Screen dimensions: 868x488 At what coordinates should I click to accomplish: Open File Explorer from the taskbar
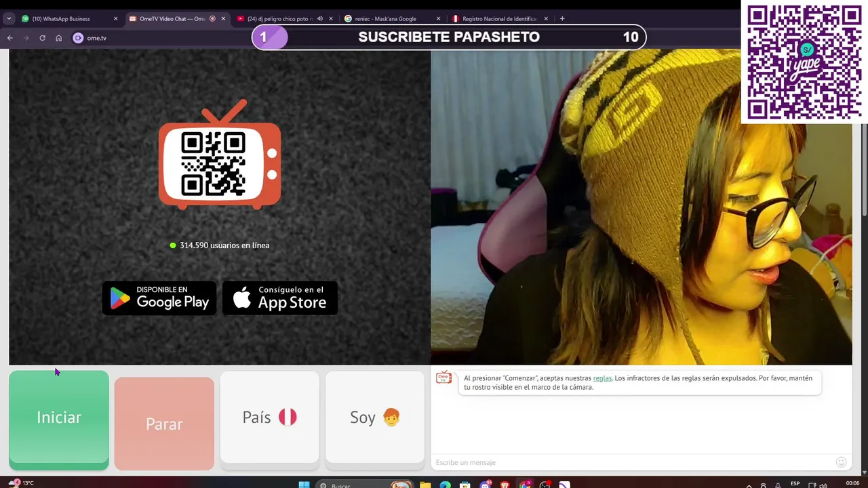425,485
